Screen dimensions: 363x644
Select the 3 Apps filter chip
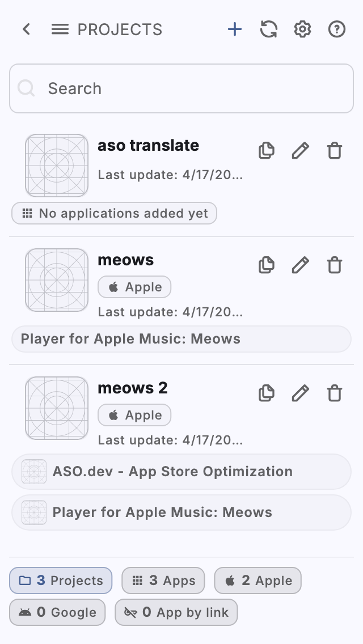tap(163, 581)
